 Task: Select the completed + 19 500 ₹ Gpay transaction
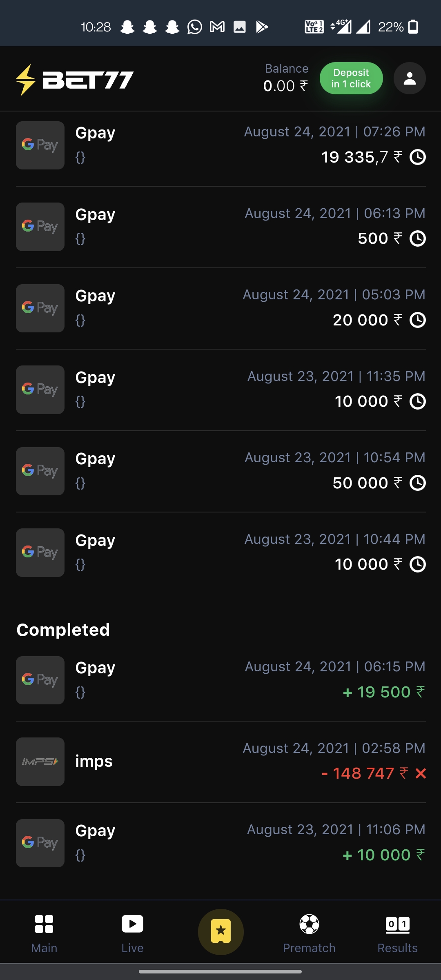(220, 680)
